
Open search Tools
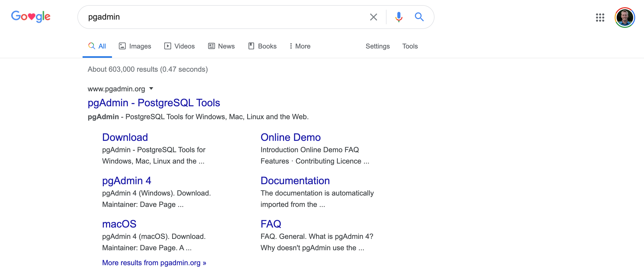point(410,46)
